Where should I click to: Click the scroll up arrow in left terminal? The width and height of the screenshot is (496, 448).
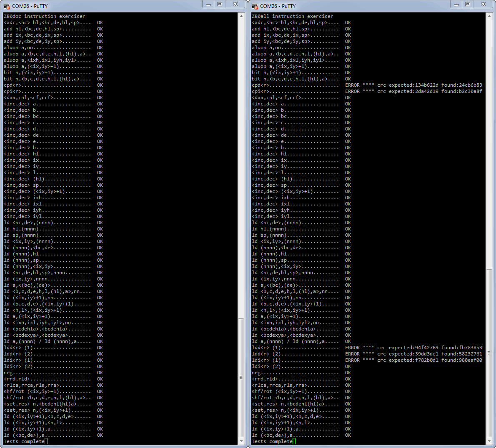tap(241, 16)
